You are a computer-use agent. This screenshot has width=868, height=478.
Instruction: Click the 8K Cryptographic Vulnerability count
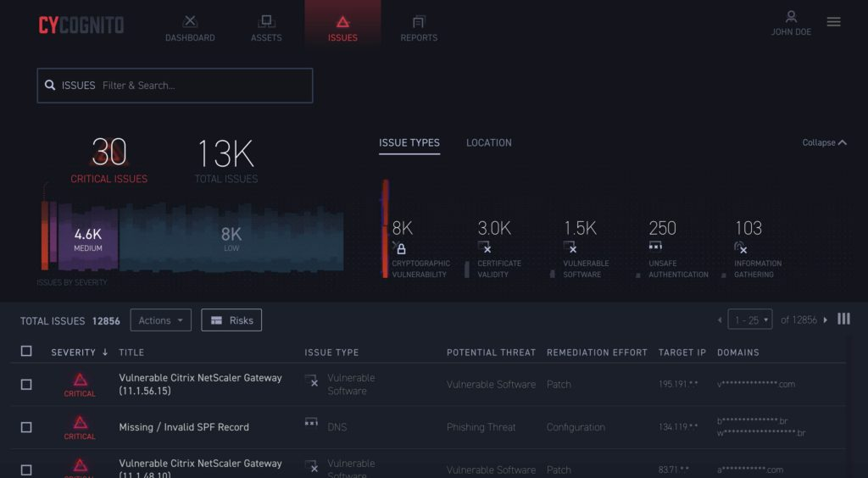point(403,228)
